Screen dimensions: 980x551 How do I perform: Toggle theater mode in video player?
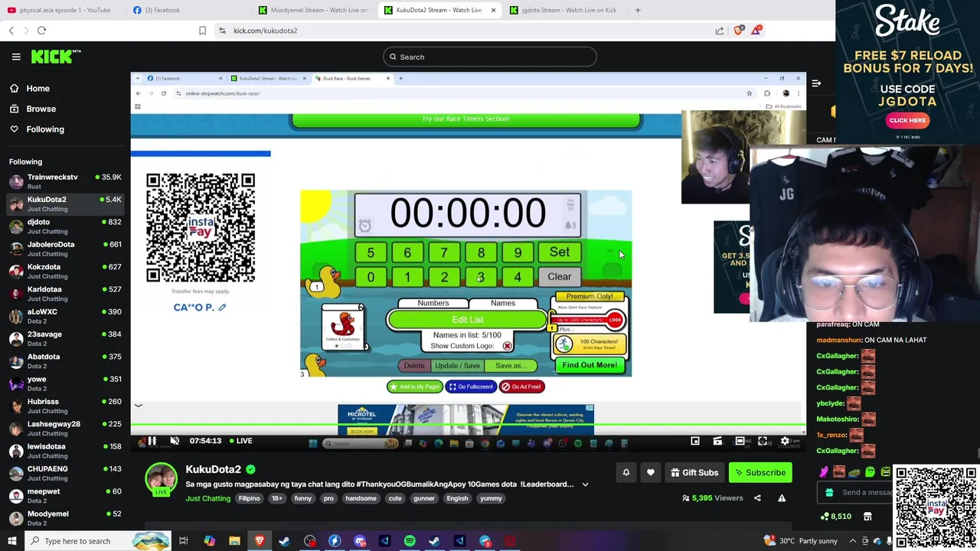click(x=740, y=441)
